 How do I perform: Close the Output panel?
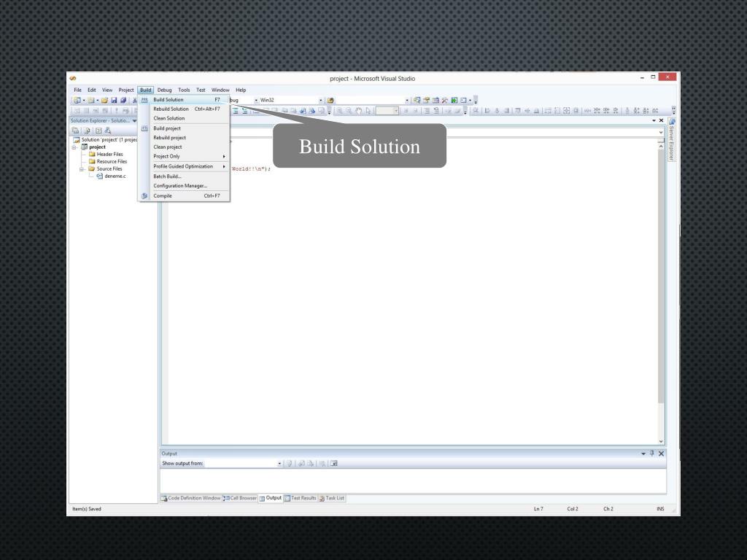click(661, 454)
